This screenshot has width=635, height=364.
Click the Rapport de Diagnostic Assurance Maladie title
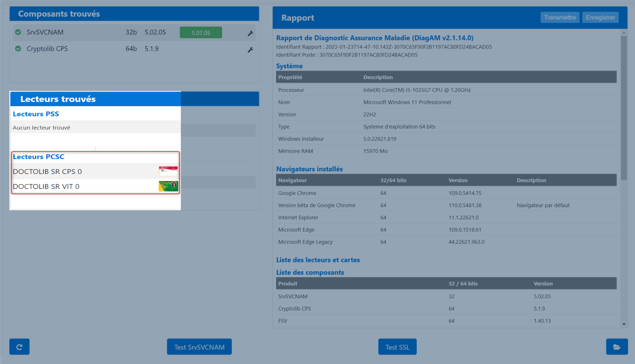click(x=375, y=38)
